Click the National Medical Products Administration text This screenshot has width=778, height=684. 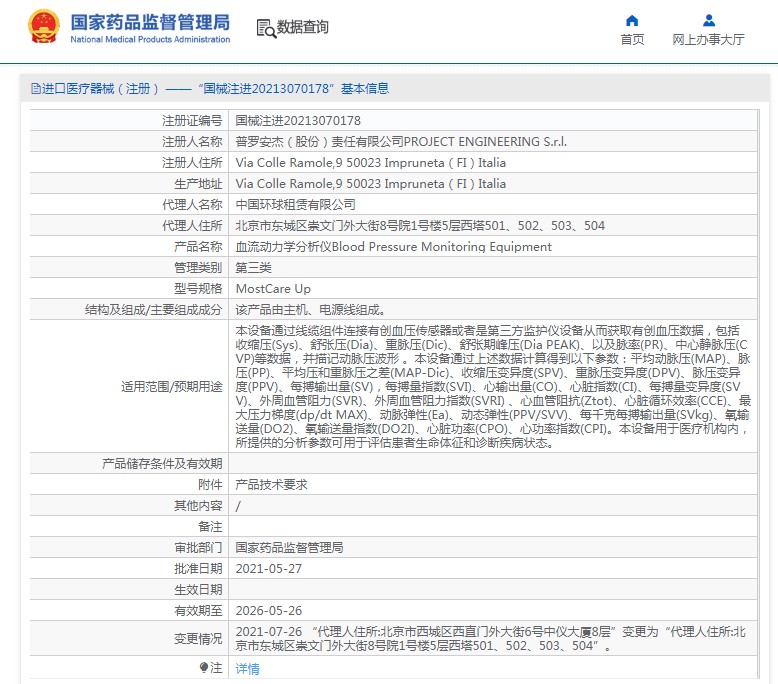[150, 39]
